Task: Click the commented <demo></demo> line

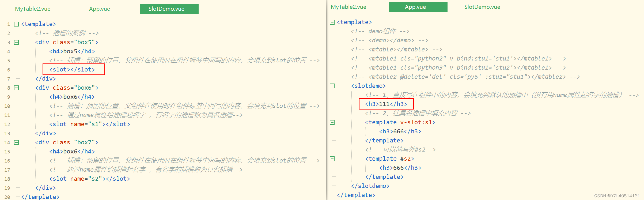Action: [x=389, y=40]
